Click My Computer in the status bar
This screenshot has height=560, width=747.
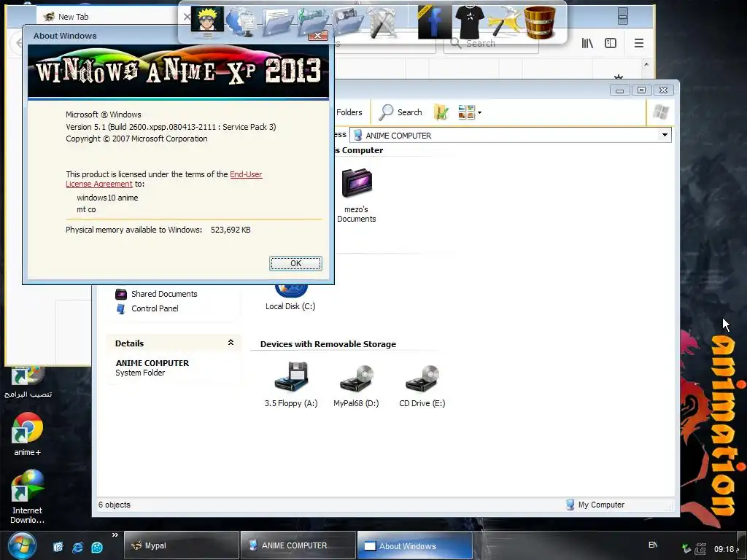(595, 505)
